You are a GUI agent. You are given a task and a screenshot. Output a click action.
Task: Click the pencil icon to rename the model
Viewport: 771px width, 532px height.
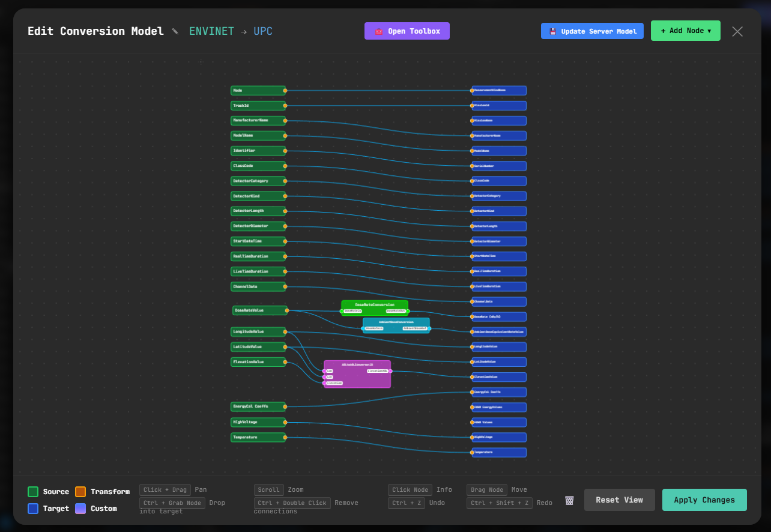pyautogui.click(x=175, y=31)
